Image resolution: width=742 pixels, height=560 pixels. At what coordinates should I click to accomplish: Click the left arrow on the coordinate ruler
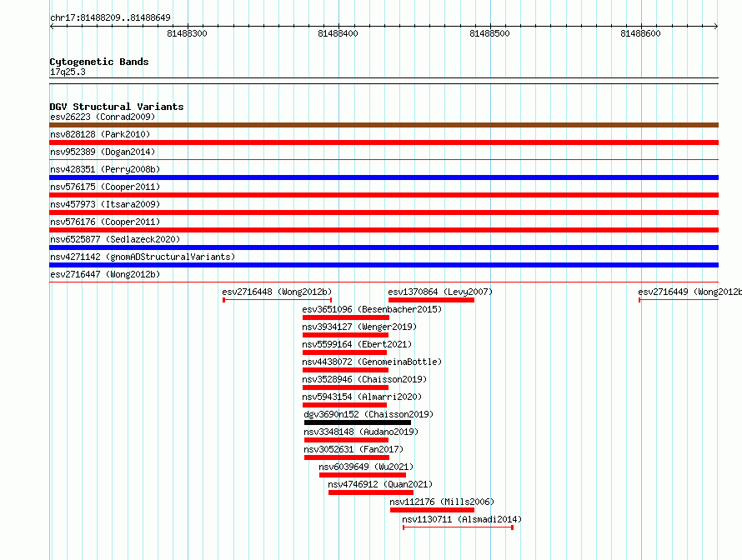click(52, 26)
